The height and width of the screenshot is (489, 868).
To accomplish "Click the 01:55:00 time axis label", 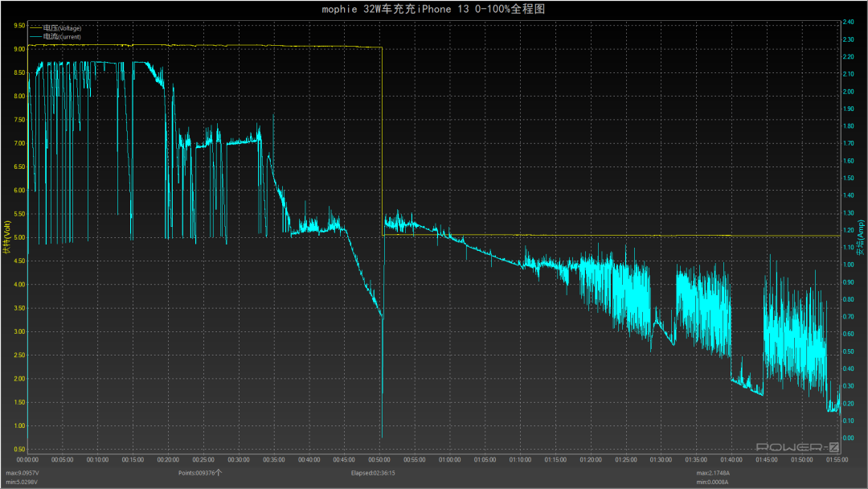I will point(837,460).
